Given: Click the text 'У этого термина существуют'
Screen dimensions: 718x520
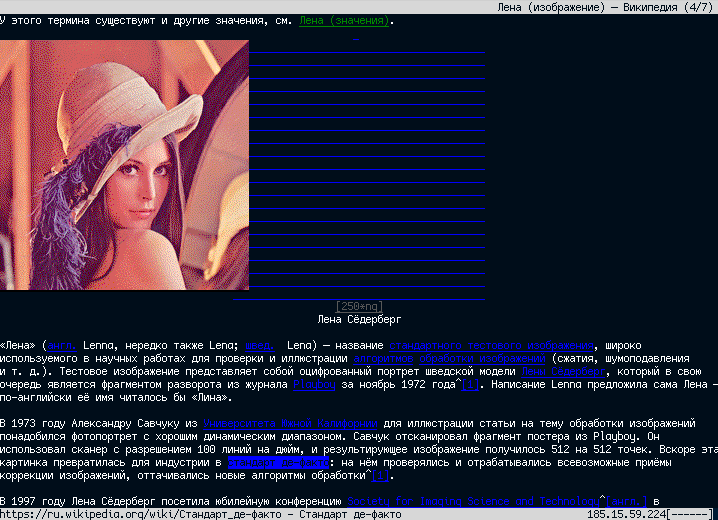Looking at the screenshot, I should tap(78, 21).
